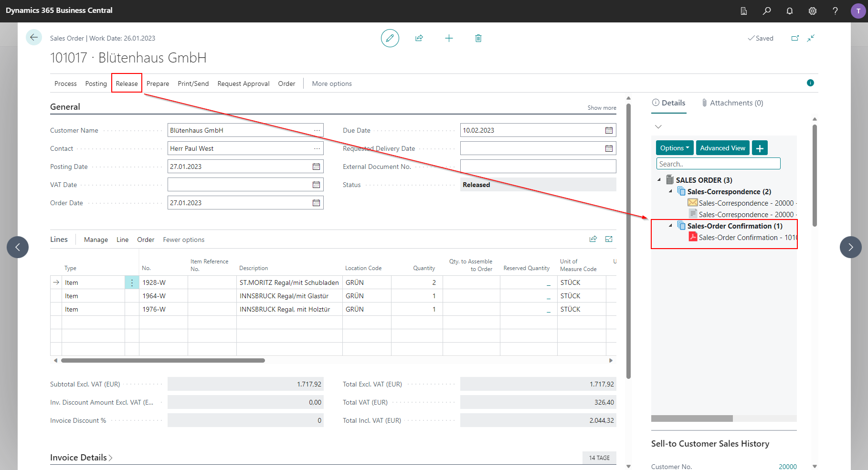This screenshot has width=868, height=470.
Task: Open the settings gear icon
Action: (x=813, y=11)
